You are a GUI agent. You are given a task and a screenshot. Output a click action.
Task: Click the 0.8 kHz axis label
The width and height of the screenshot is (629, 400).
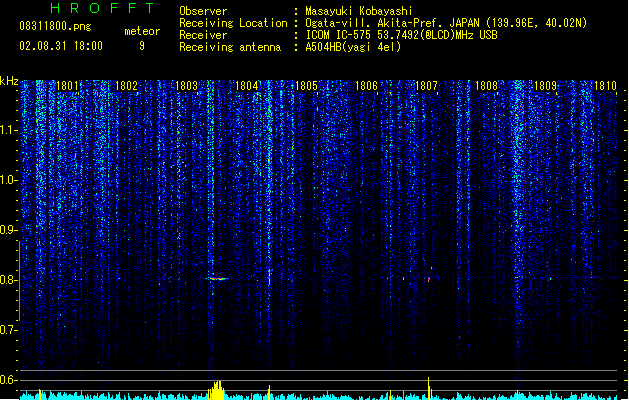[8, 280]
